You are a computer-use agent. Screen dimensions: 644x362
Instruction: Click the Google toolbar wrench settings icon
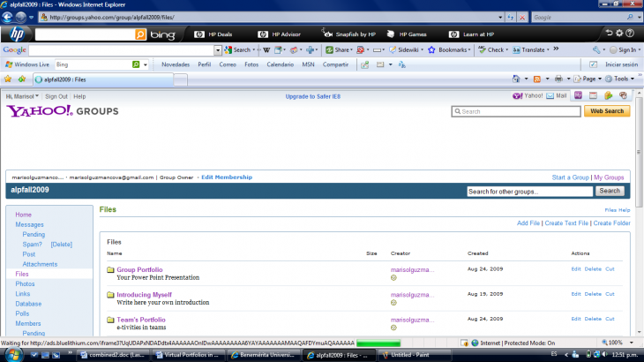(x=596, y=50)
